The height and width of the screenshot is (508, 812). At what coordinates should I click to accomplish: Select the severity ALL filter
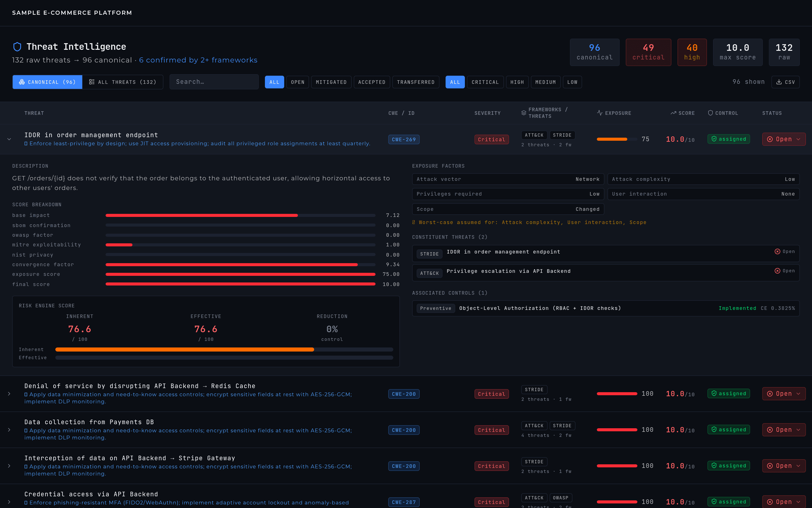pos(455,82)
